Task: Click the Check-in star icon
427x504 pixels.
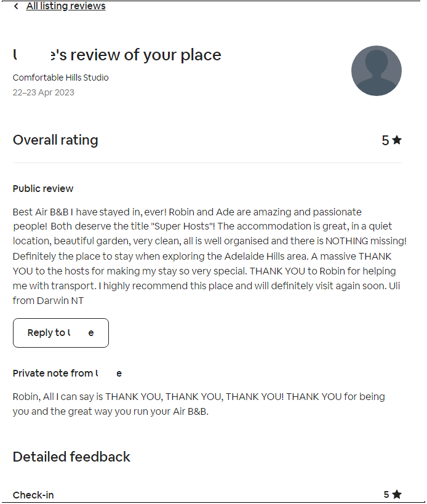Action: tap(397, 494)
